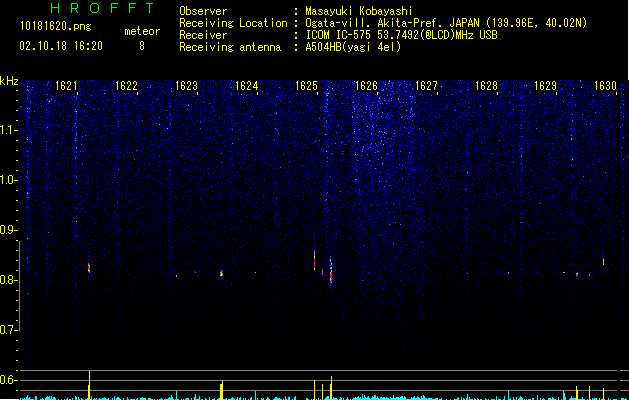Select the file name 10181620.png

[56, 27]
